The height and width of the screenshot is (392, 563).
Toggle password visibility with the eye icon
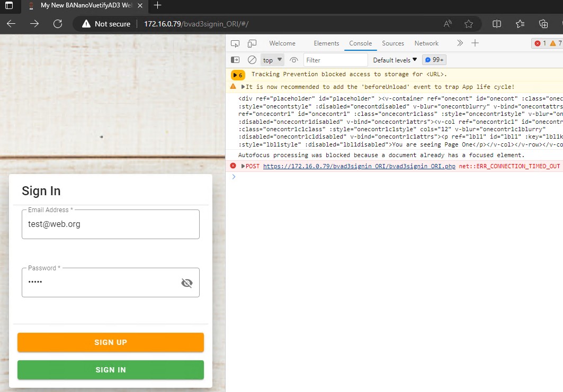pyautogui.click(x=187, y=283)
